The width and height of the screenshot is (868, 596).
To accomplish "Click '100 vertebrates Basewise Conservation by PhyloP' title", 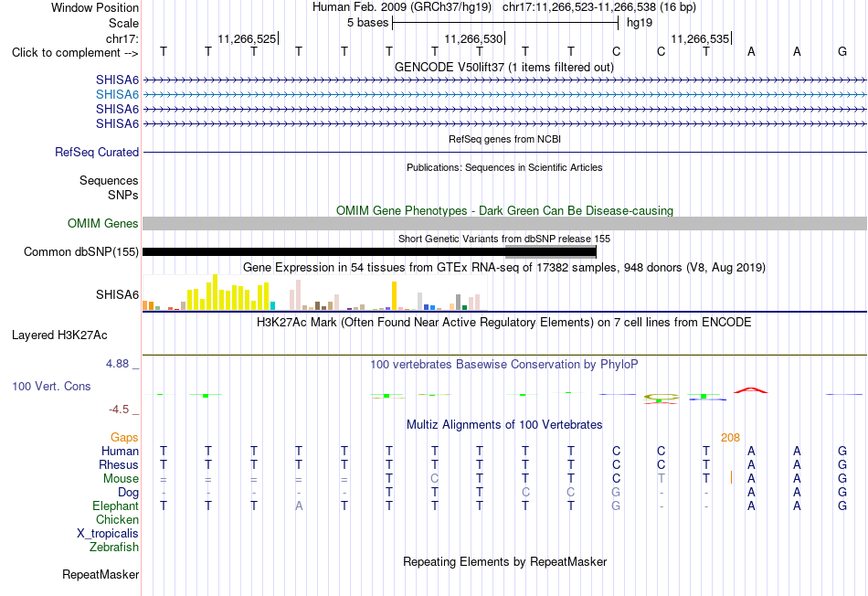I will click(503, 364).
